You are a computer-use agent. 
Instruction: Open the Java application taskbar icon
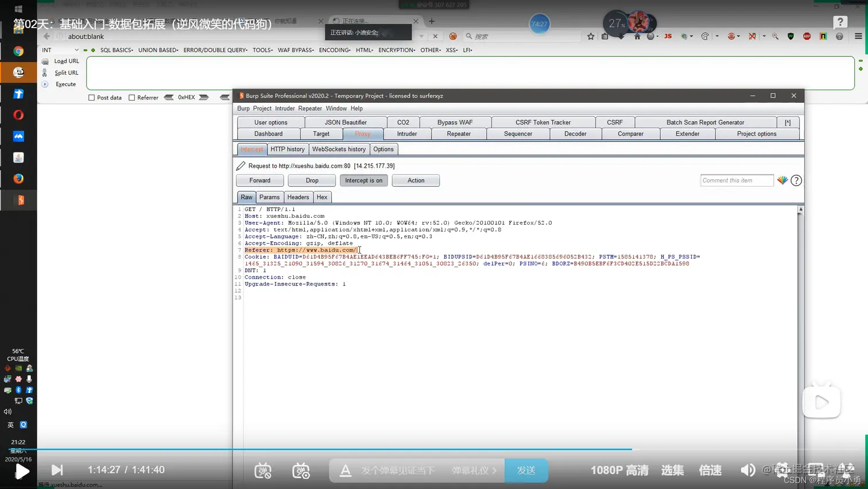click(18, 157)
